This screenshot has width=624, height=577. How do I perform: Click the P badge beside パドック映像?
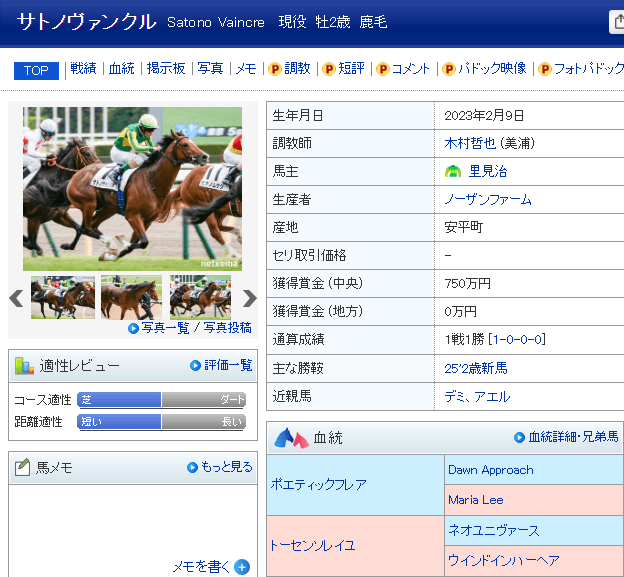coord(448,69)
